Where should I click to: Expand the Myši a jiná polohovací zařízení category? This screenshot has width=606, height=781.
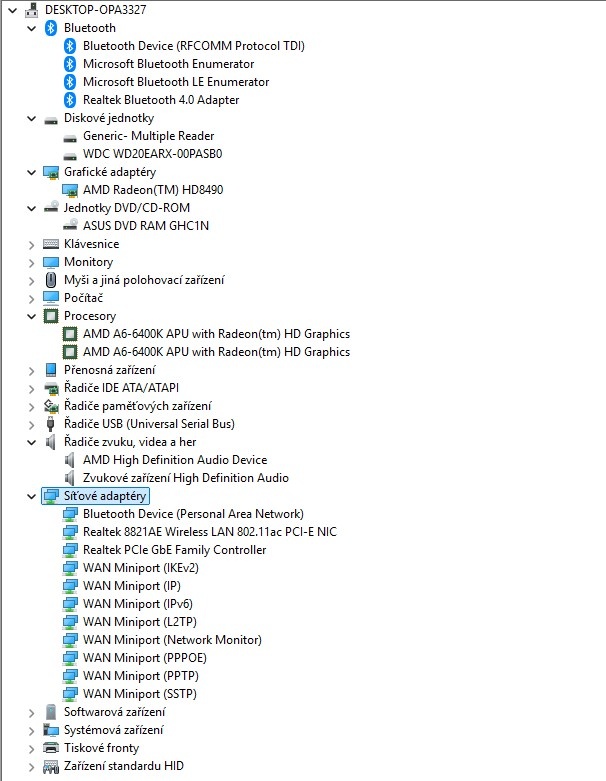[31, 280]
